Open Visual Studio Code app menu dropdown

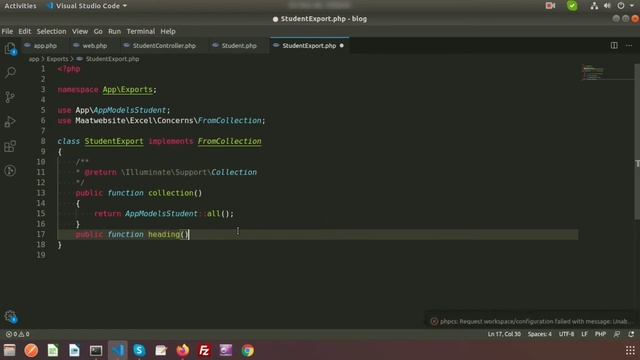87,6
